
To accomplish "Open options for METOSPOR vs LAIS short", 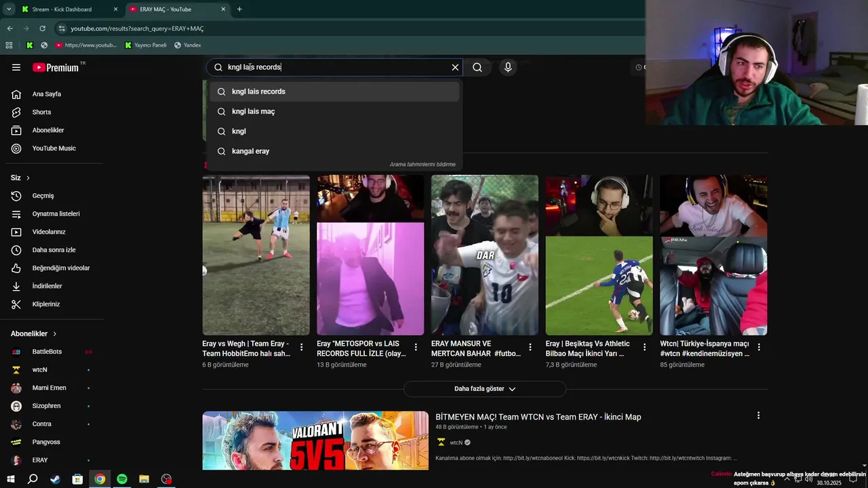I will (x=416, y=347).
